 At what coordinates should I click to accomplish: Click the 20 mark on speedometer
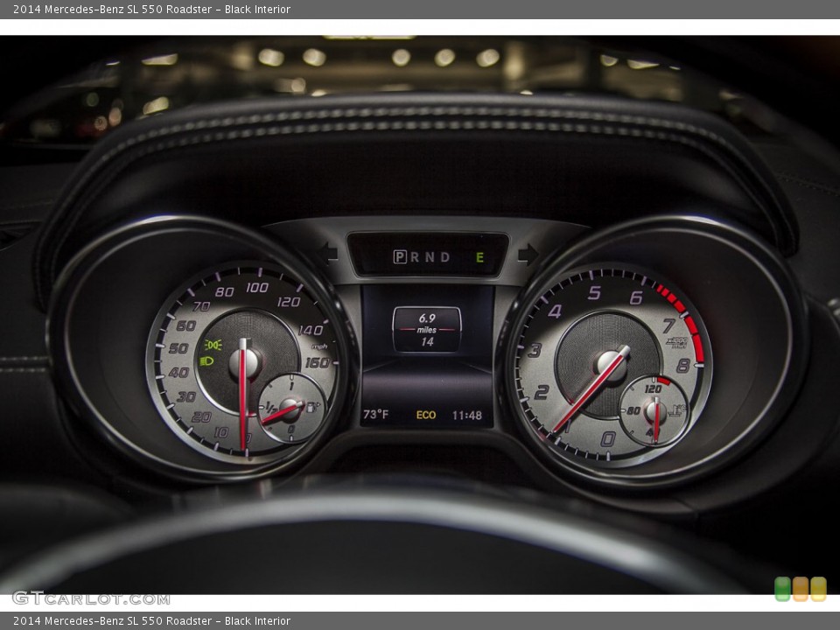click(201, 416)
